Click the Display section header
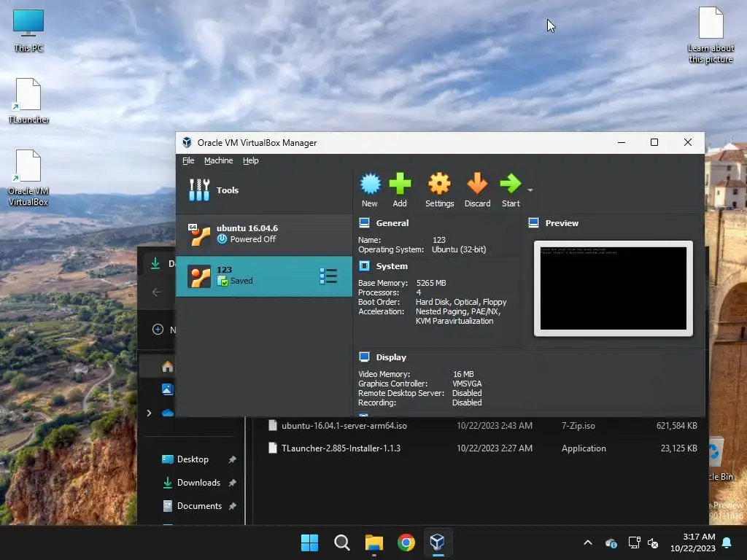Screen dimensions: 747x560 [391, 357]
